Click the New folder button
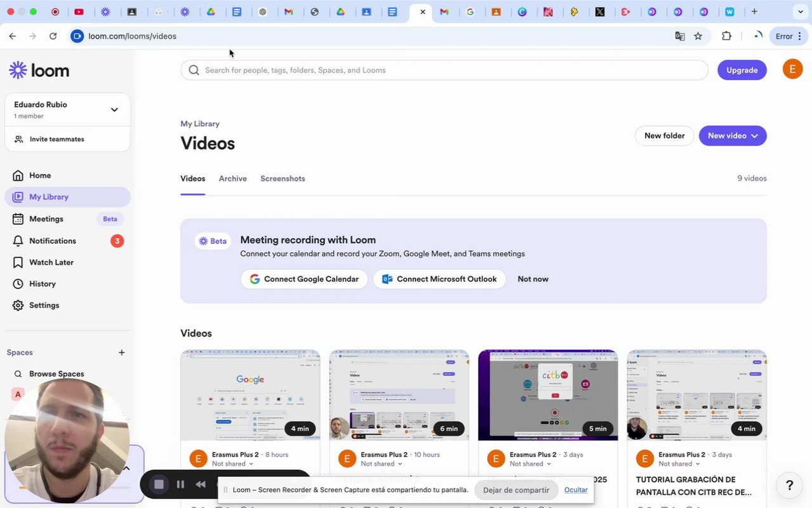812x508 pixels. (x=664, y=135)
